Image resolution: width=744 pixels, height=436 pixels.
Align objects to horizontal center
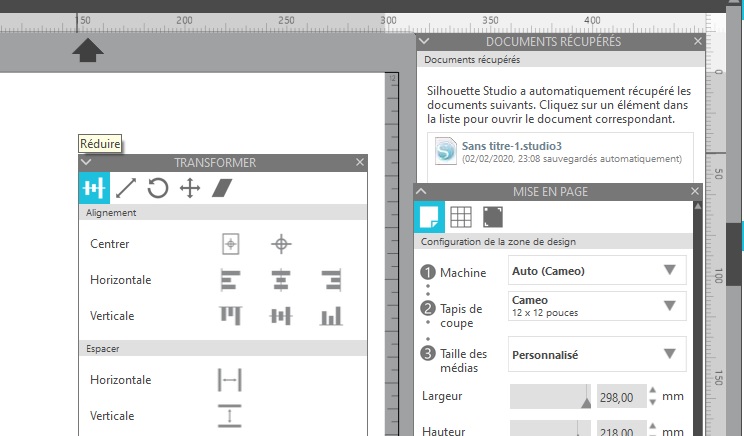[x=281, y=280]
